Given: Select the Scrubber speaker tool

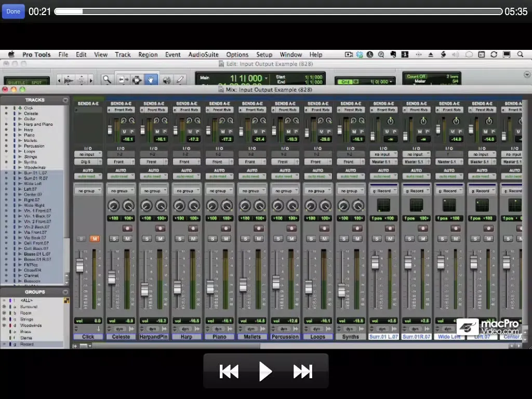Looking at the screenshot, I should 166,79.
